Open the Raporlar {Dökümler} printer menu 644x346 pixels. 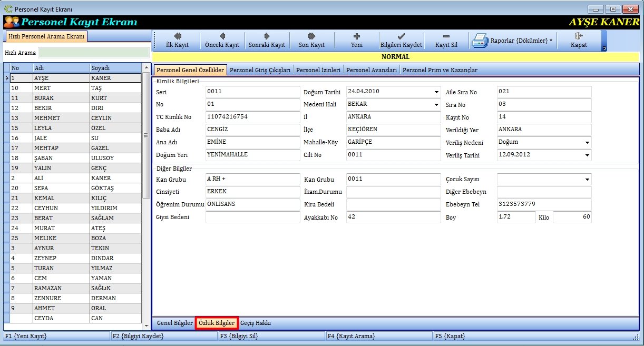pos(512,41)
